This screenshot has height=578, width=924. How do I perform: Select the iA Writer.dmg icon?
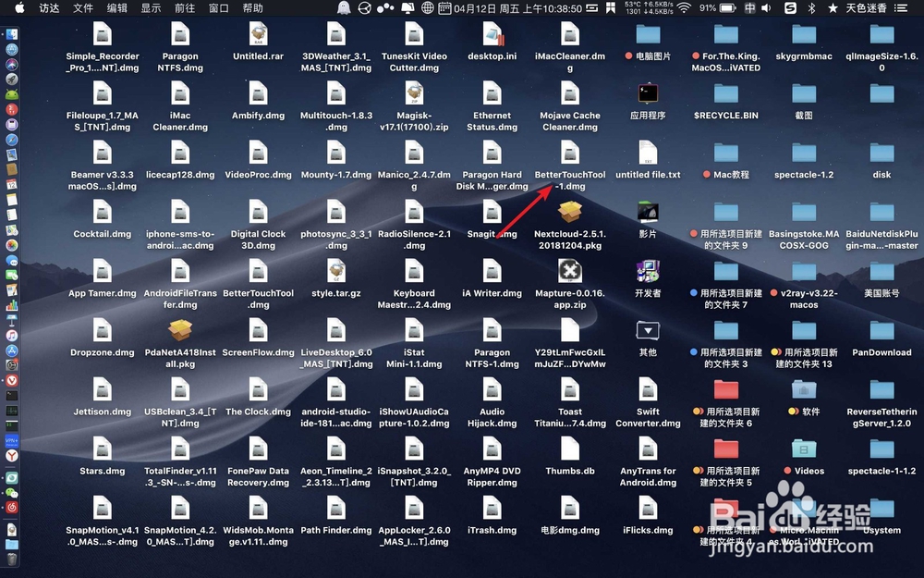[492, 271]
